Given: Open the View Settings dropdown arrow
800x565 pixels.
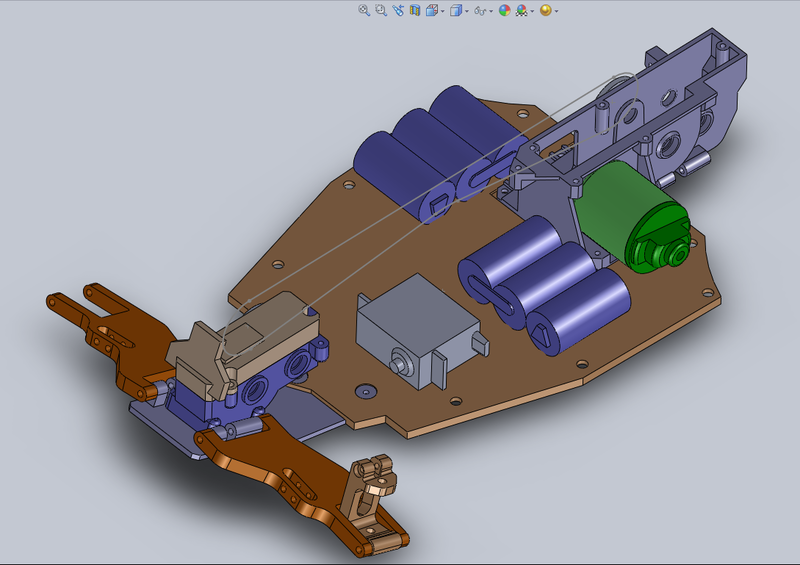Looking at the screenshot, I should tap(556, 11).
